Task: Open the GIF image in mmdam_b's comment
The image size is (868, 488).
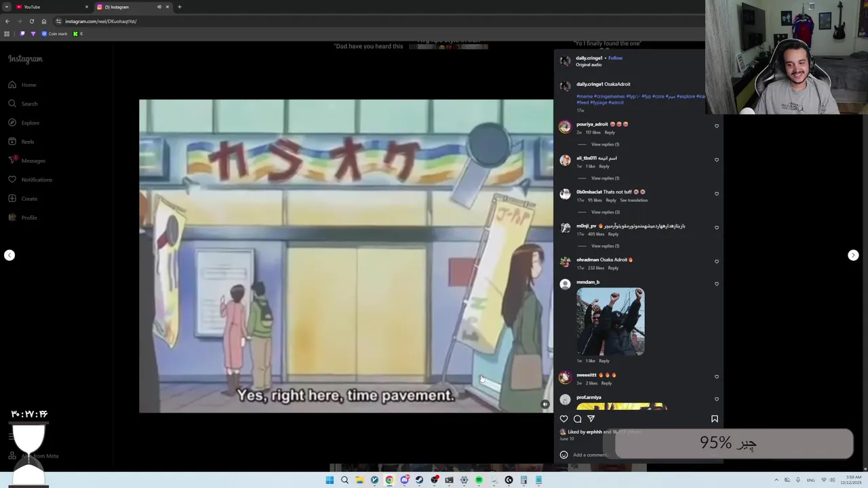Action: [x=610, y=322]
